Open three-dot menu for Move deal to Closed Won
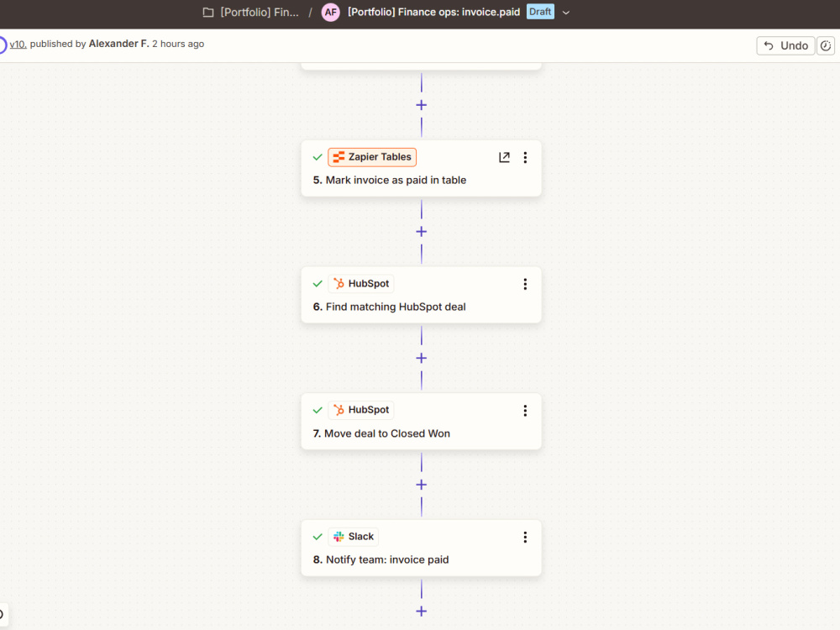840x630 pixels. point(525,411)
